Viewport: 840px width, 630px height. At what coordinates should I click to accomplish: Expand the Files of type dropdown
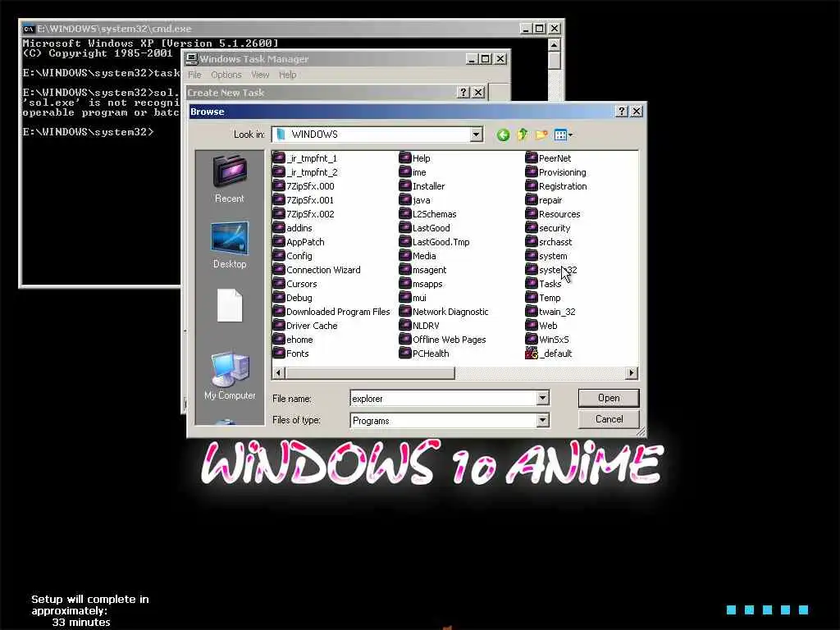pyautogui.click(x=543, y=421)
